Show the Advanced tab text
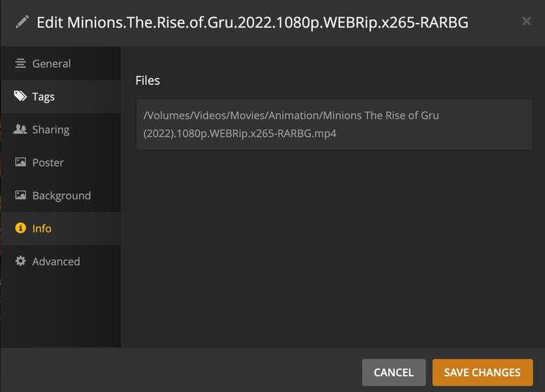545x392 pixels. [56, 261]
